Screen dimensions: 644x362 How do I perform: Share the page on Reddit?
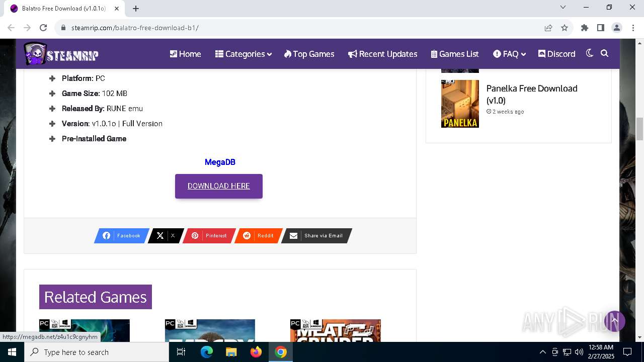point(258,236)
